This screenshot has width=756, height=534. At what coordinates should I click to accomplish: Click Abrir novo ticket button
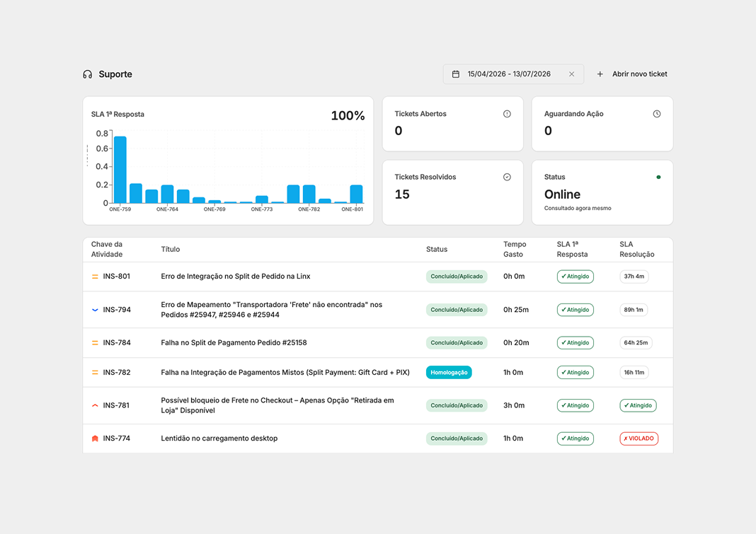[632, 74]
